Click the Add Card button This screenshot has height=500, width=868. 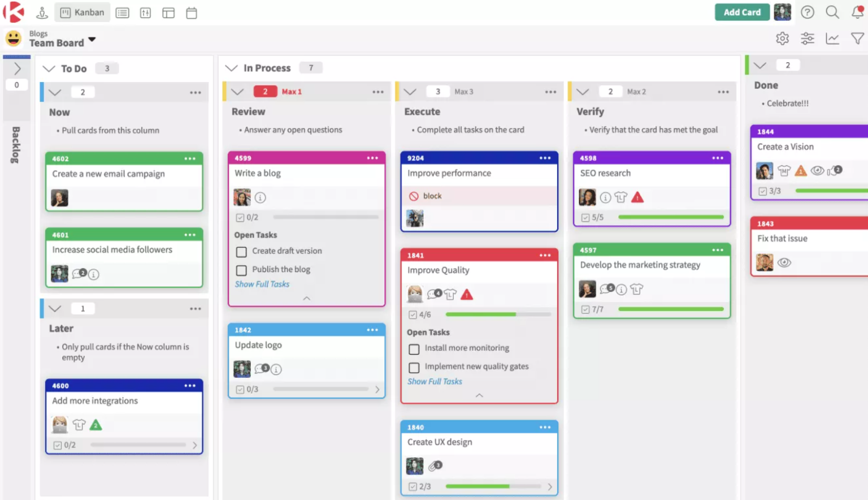[x=742, y=12]
